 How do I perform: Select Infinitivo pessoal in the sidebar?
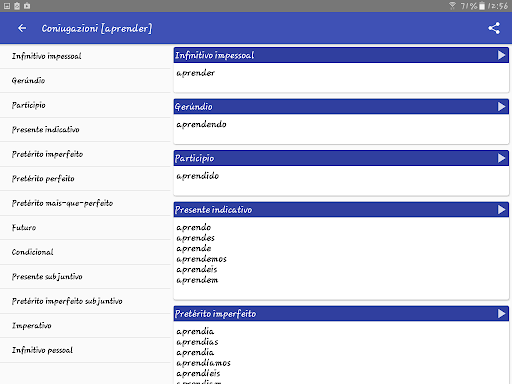(85, 350)
